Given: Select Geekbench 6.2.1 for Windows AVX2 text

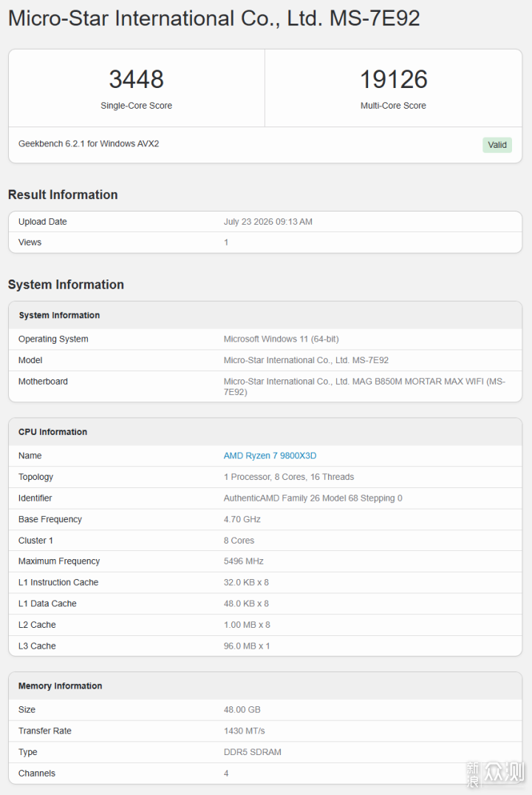Looking at the screenshot, I should coord(89,143).
